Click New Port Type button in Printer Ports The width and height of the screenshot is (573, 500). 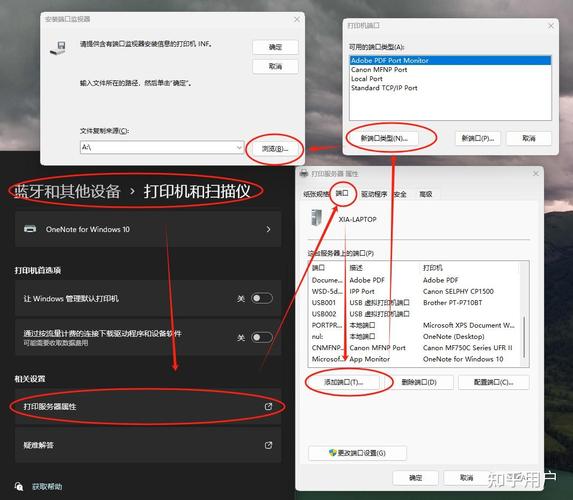pyautogui.click(x=384, y=138)
